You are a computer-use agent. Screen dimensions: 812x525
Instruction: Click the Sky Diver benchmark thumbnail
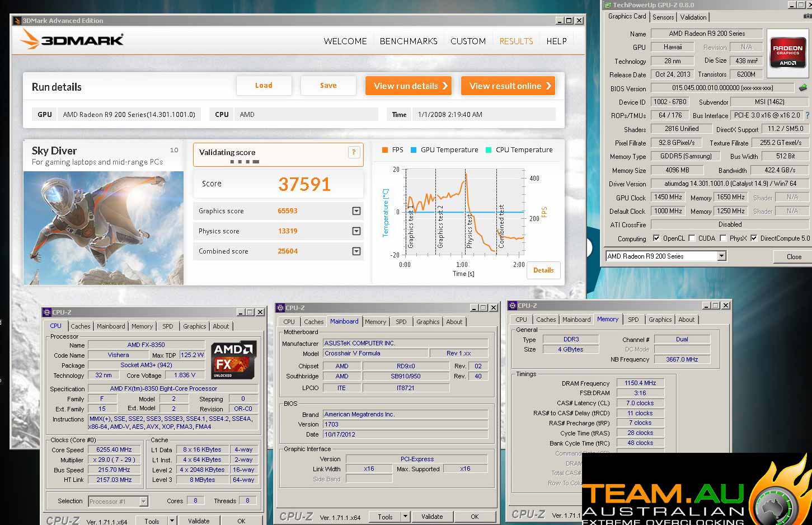(x=104, y=228)
